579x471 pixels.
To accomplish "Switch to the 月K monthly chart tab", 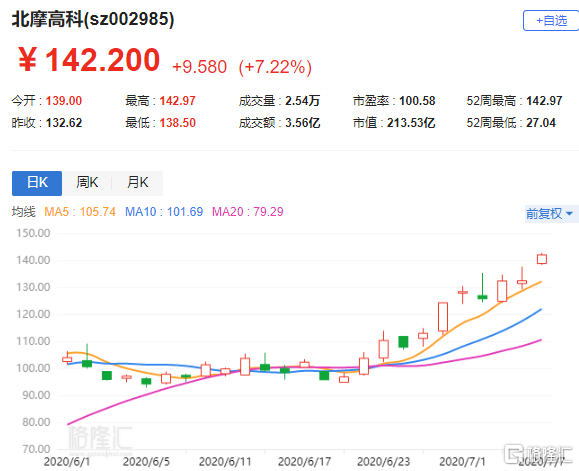I will [x=137, y=183].
